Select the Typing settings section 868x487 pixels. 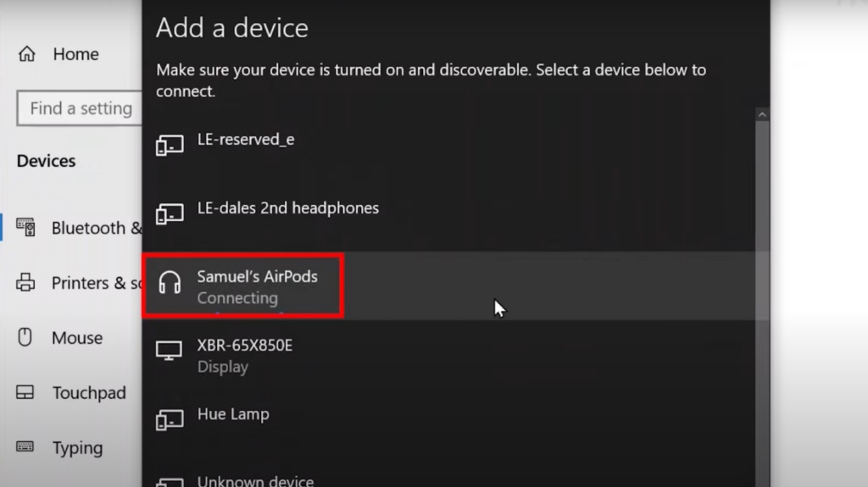pos(77,448)
